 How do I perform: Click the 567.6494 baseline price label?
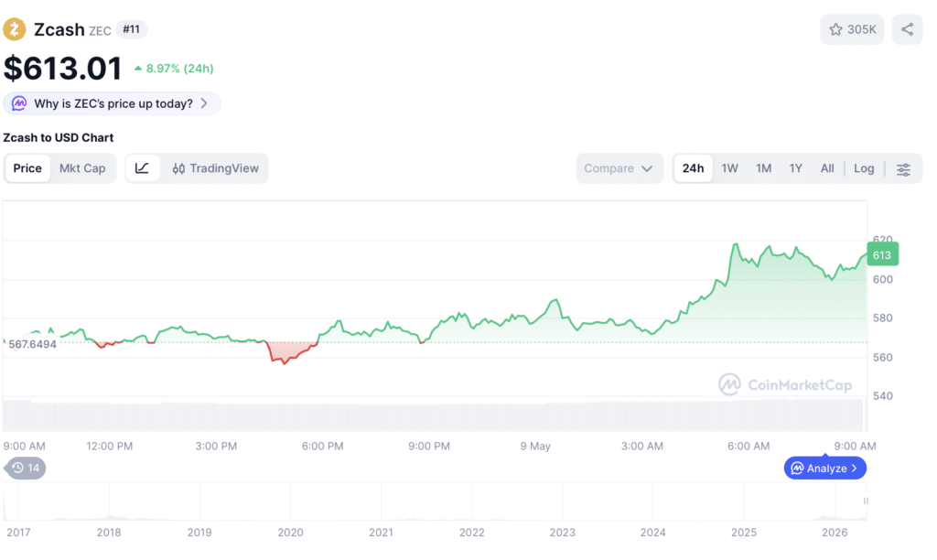[x=32, y=344]
